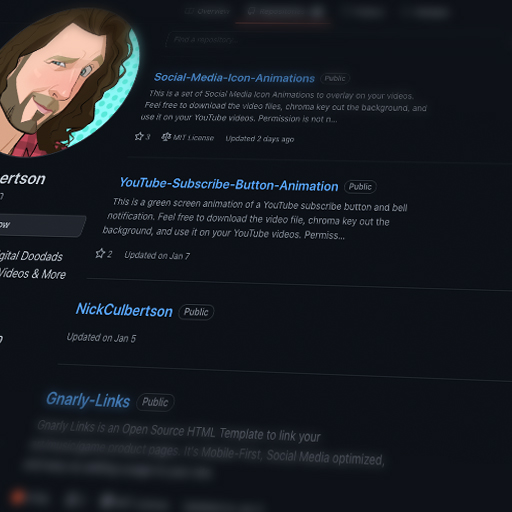Switch to the Overview tab
The height and width of the screenshot is (512, 512).
[207, 11]
